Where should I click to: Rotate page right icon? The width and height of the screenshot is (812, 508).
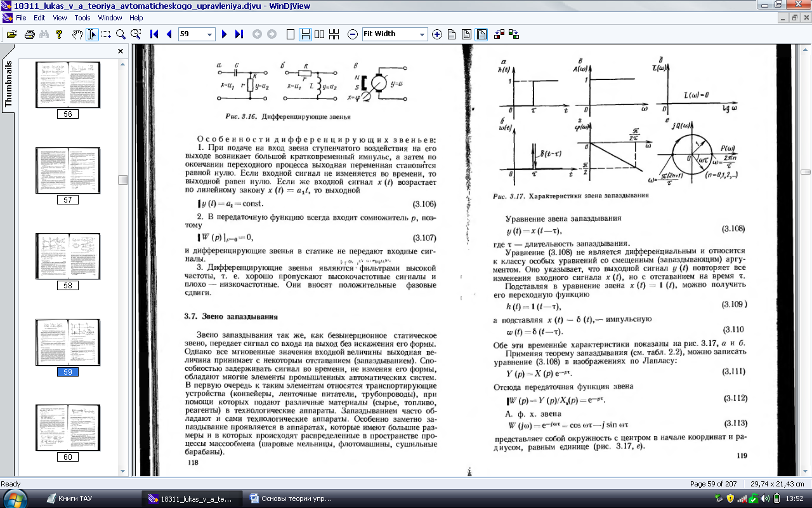click(514, 34)
